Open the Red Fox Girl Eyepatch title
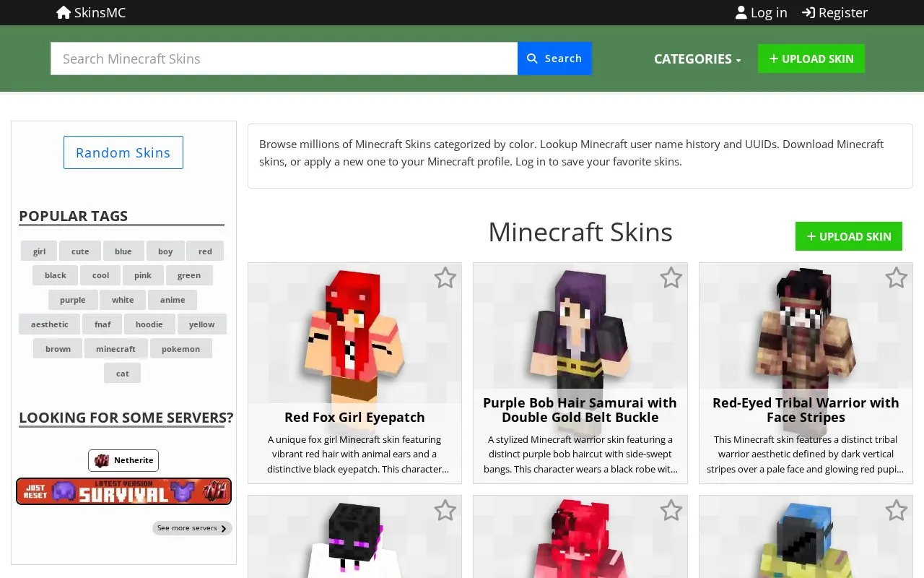Viewport: 924px width, 578px height. tap(354, 417)
